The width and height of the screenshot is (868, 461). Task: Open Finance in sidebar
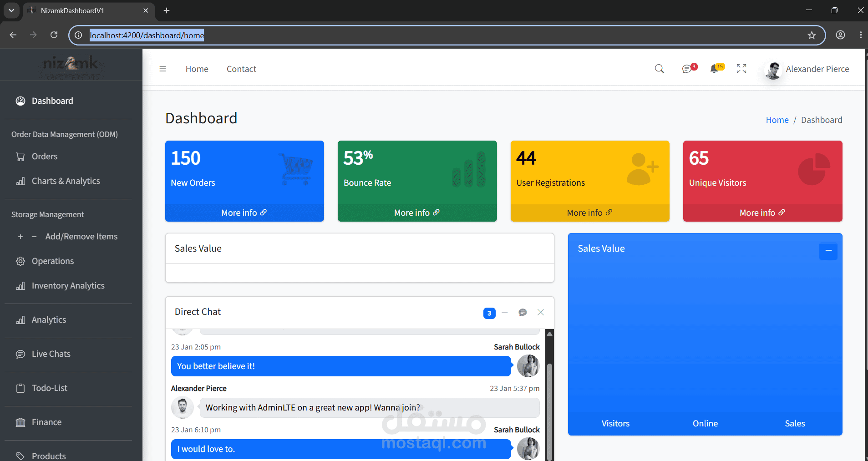(68, 422)
